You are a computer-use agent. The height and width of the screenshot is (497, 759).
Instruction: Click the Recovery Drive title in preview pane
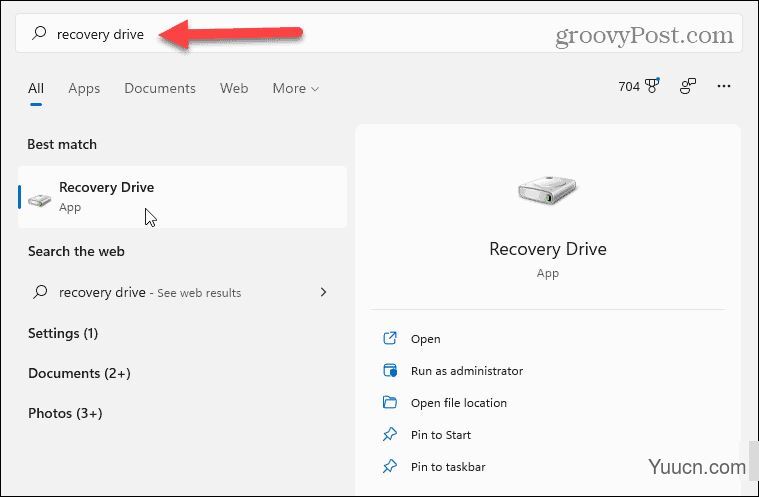click(x=547, y=249)
